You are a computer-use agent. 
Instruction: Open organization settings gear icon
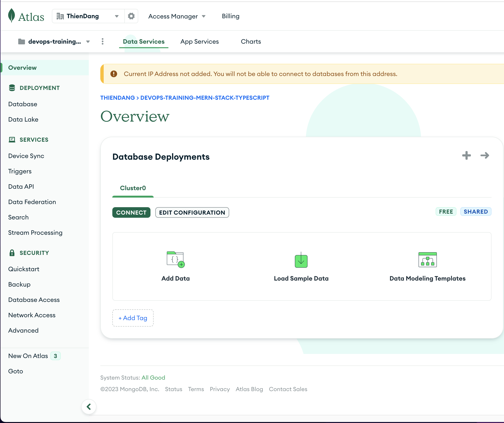[x=131, y=16]
